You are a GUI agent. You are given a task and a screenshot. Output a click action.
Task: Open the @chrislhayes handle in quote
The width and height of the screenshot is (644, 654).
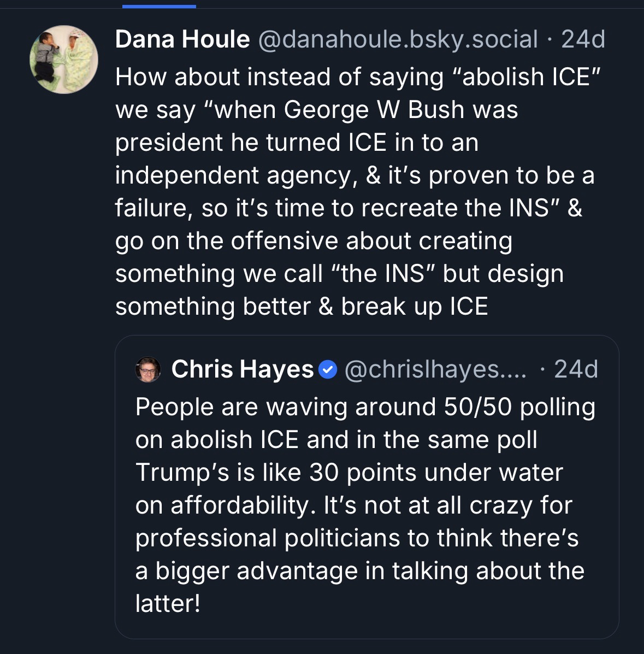[435, 369]
